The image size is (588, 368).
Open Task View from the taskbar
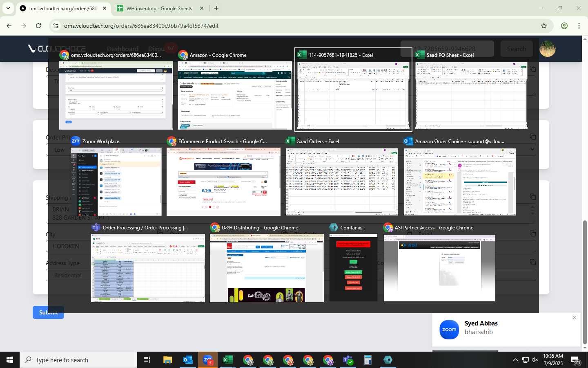point(147,360)
